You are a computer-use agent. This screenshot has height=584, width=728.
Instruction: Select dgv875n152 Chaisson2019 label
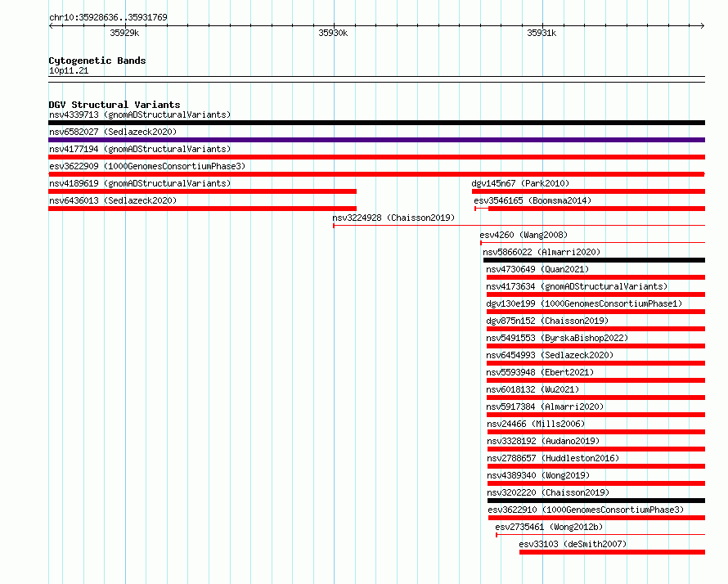click(547, 321)
